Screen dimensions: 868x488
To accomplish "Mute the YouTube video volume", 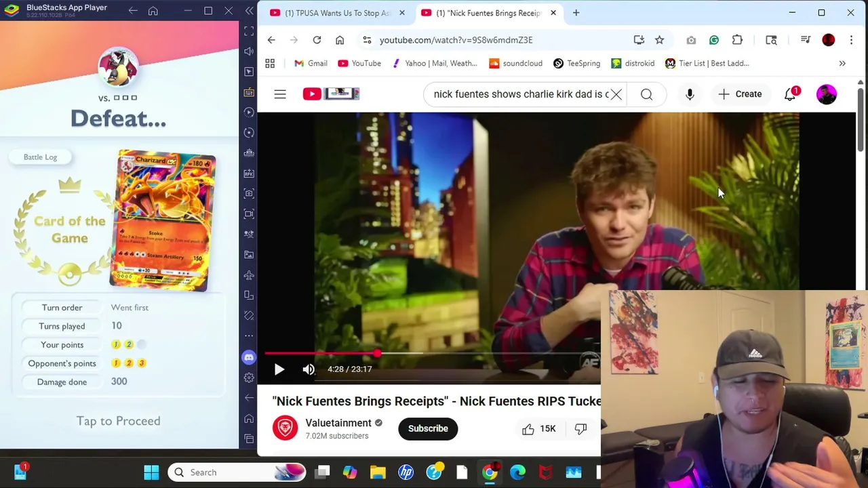I will (x=309, y=369).
